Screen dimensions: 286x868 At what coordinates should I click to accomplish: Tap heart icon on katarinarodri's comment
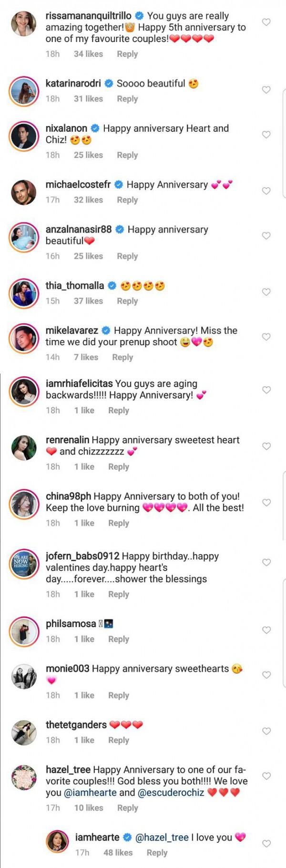[x=266, y=90]
